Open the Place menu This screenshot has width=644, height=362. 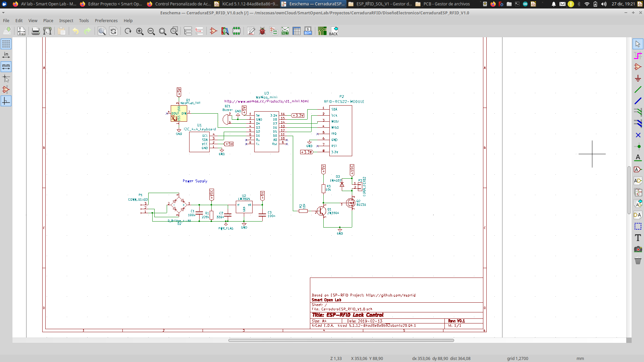click(48, 20)
